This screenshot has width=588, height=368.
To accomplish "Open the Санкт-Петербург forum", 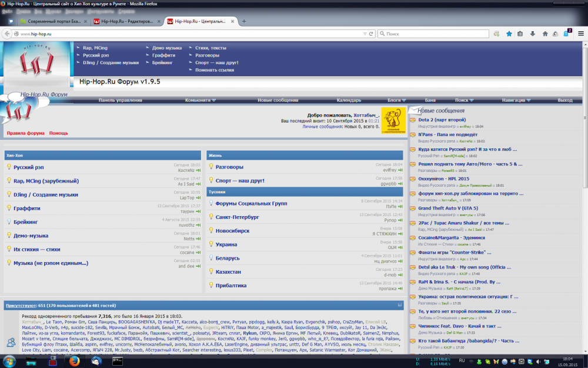I will (238, 217).
